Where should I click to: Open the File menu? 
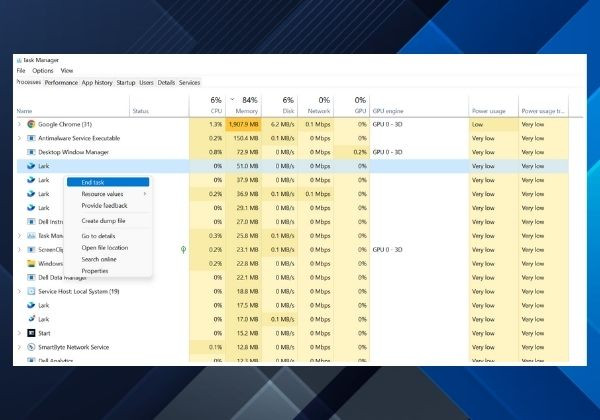point(21,70)
